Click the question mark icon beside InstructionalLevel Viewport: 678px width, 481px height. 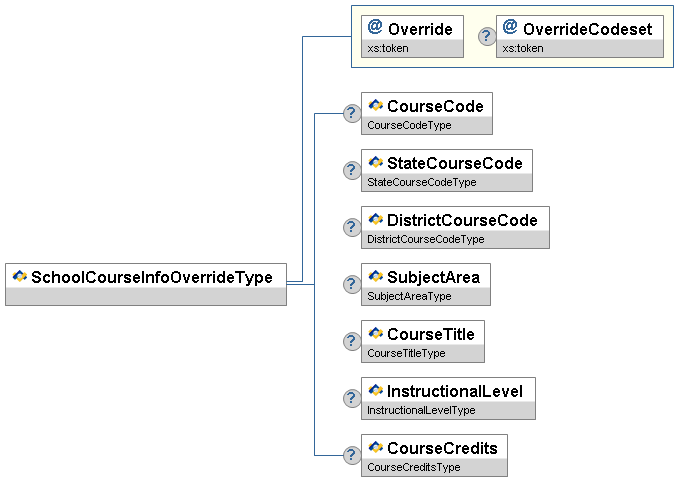point(351,398)
